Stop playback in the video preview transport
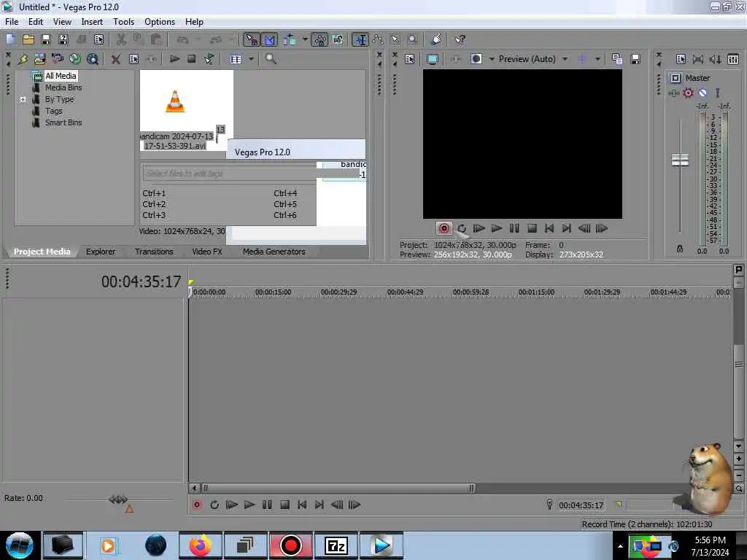The width and height of the screenshot is (747, 560). 532,228
